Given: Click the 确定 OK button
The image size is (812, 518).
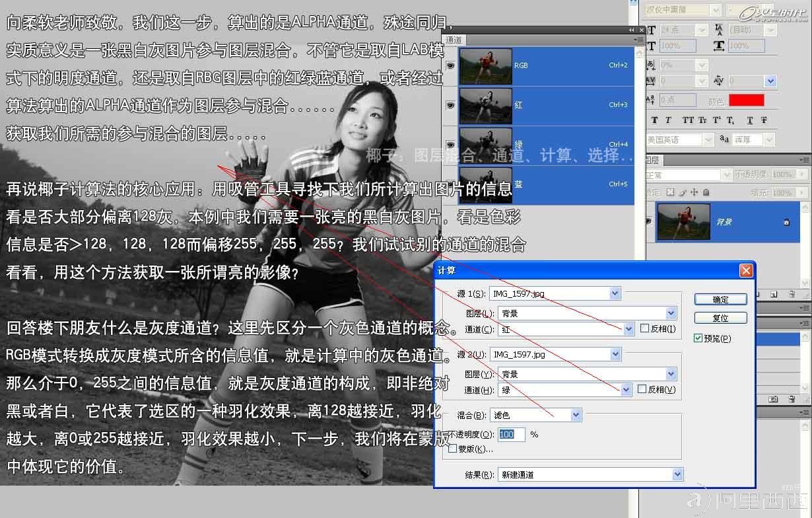Looking at the screenshot, I should (720, 299).
